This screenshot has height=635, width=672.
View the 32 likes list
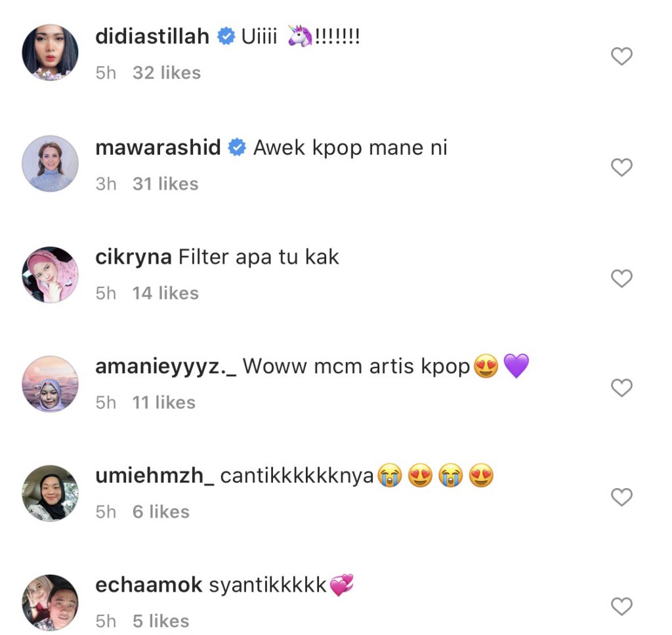tap(167, 73)
